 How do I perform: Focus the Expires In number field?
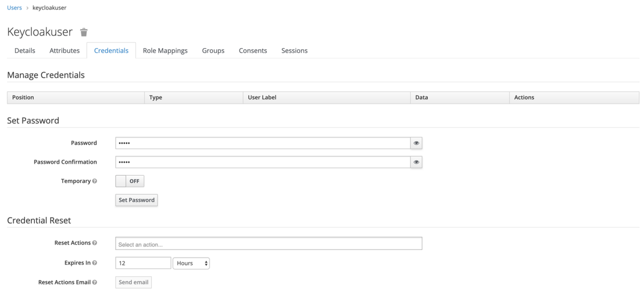tap(143, 263)
